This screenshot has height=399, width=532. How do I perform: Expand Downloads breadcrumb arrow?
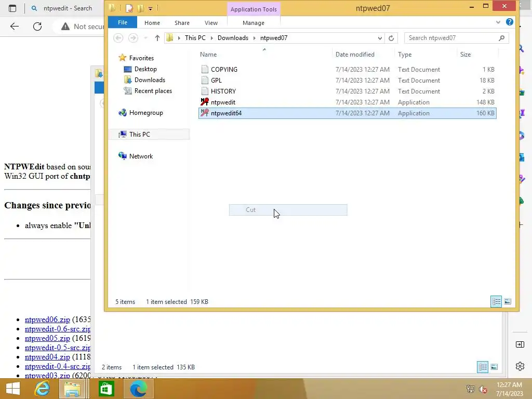pos(254,38)
